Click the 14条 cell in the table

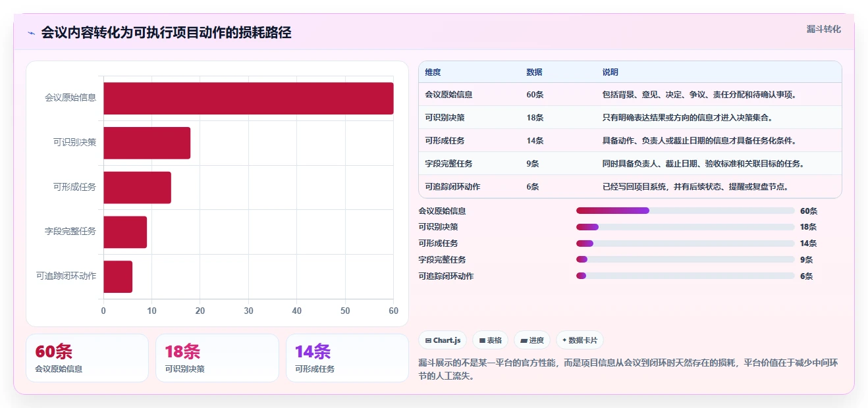pyautogui.click(x=535, y=141)
